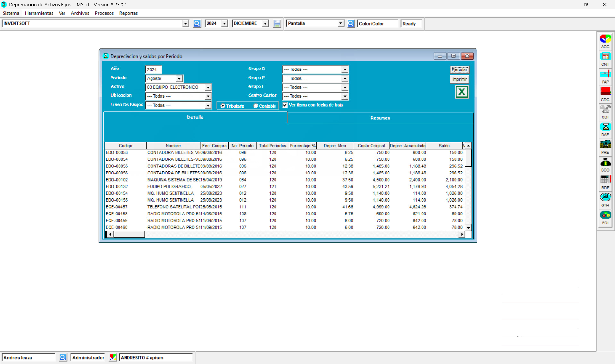
Task: Click the Color/Color field
Action: (x=377, y=23)
